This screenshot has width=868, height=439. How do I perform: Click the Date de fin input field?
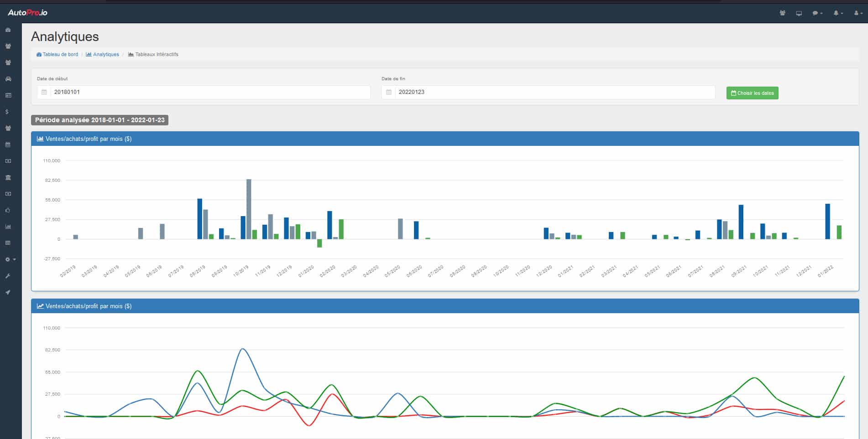click(x=555, y=92)
